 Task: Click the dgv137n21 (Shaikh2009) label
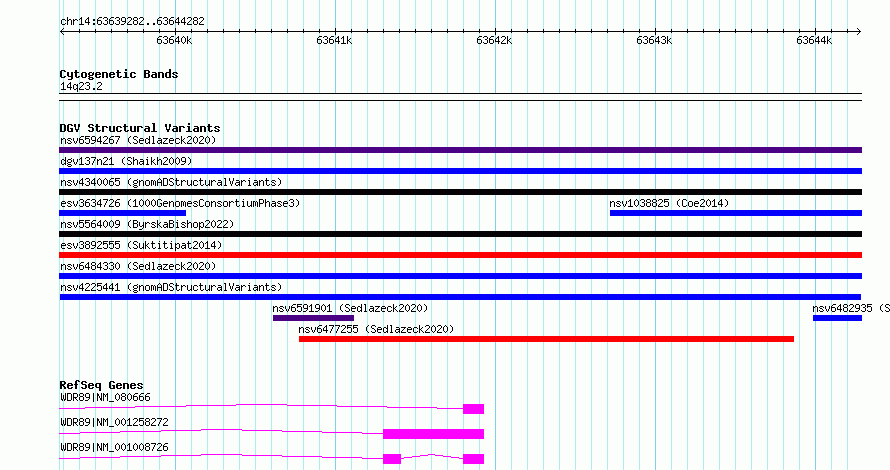click(126, 161)
